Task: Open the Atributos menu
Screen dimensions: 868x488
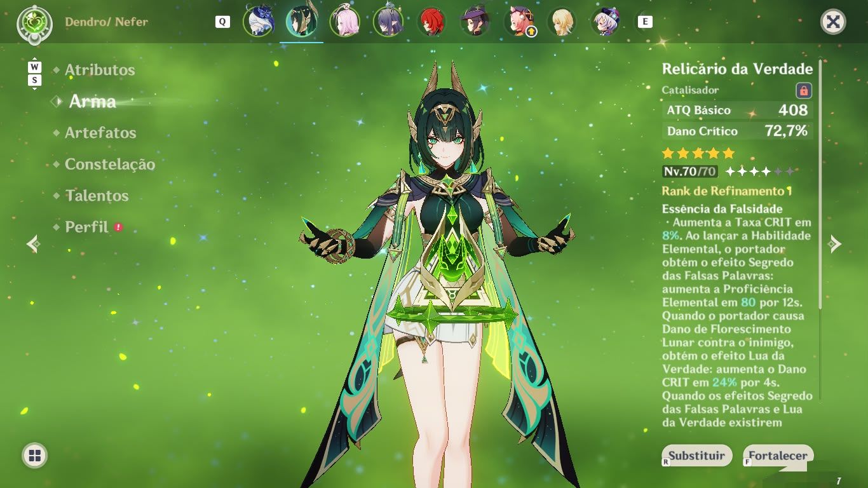Action: 100,70
